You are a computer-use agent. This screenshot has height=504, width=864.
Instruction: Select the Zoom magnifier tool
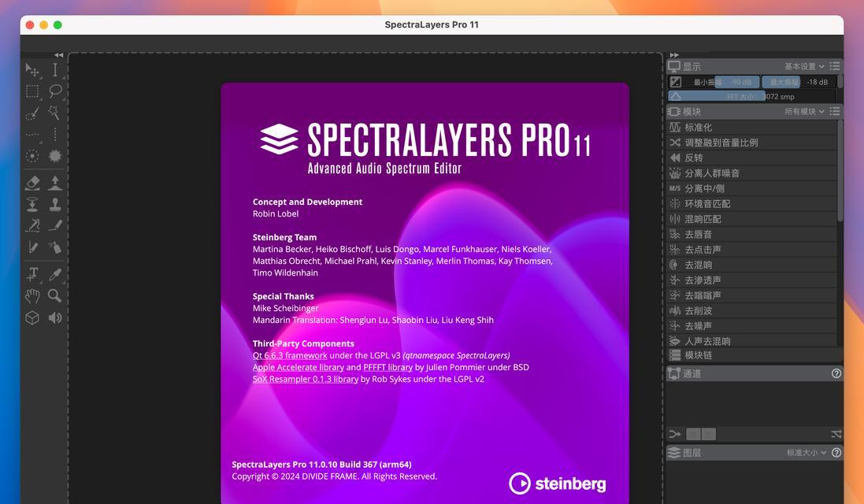click(54, 296)
